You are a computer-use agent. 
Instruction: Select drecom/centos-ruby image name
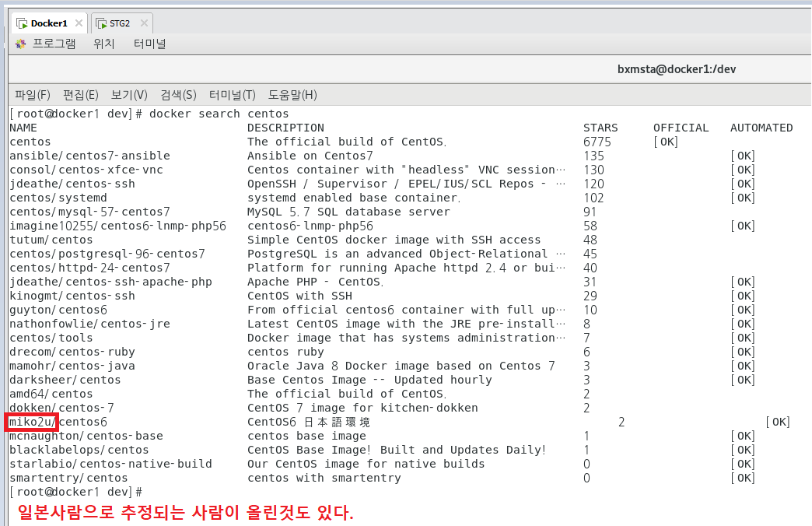click(x=72, y=352)
